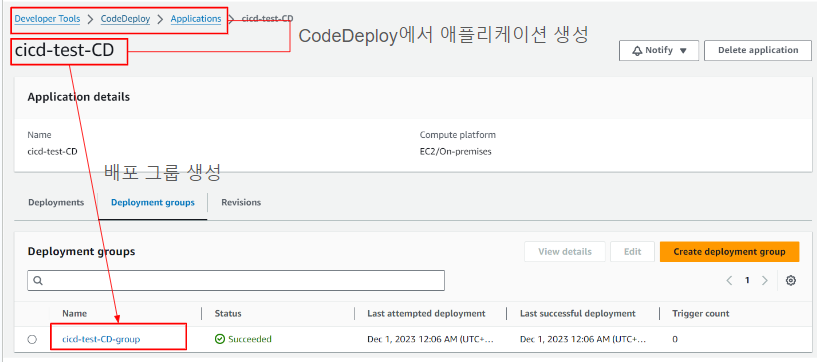
Task: Click the Last successful deployment column header
Action: point(578,314)
